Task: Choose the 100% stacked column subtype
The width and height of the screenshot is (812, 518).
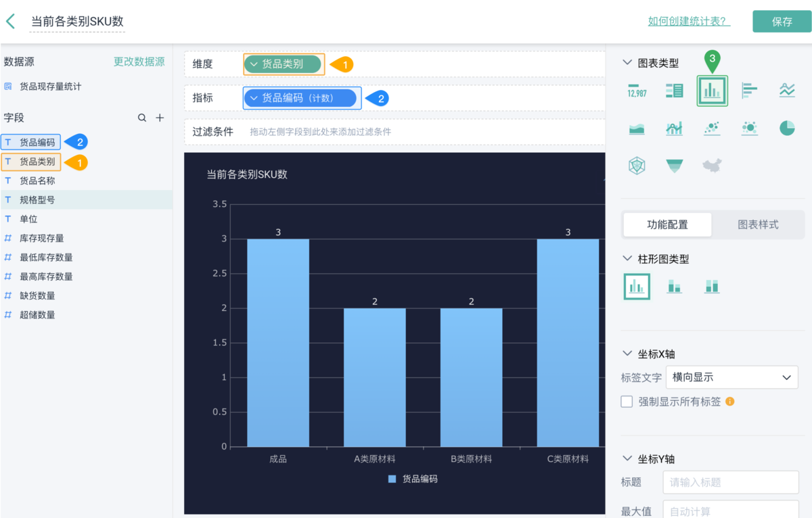Action: [x=711, y=287]
